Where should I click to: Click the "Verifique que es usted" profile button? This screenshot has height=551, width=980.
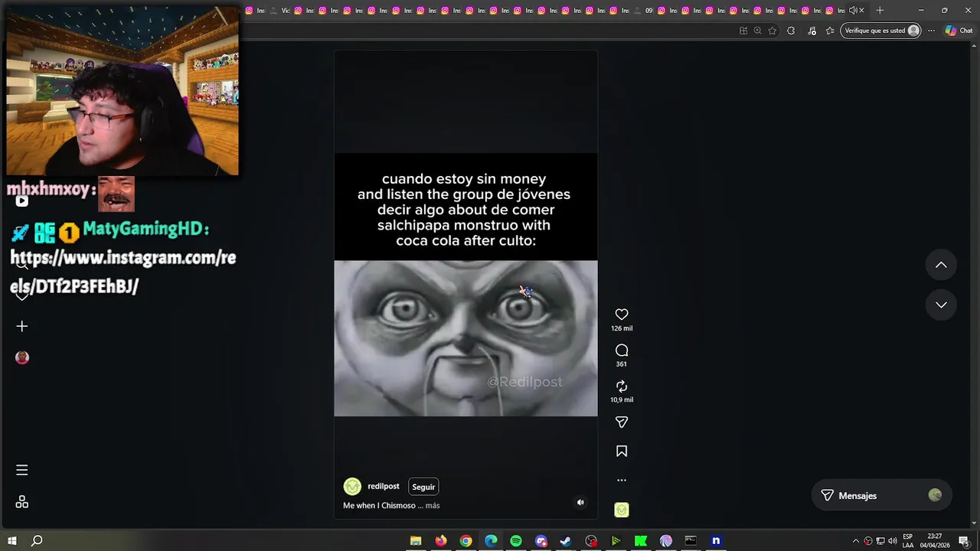click(x=881, y=31)
